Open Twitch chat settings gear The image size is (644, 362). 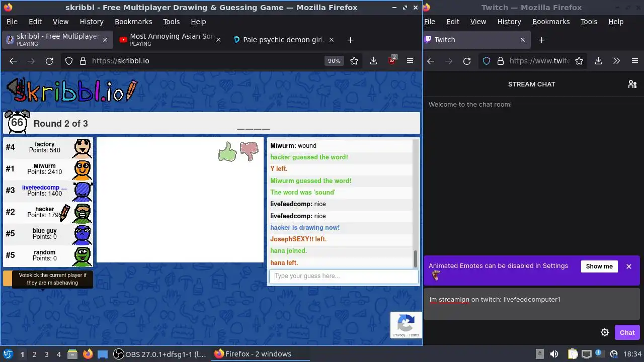[605, 332]
